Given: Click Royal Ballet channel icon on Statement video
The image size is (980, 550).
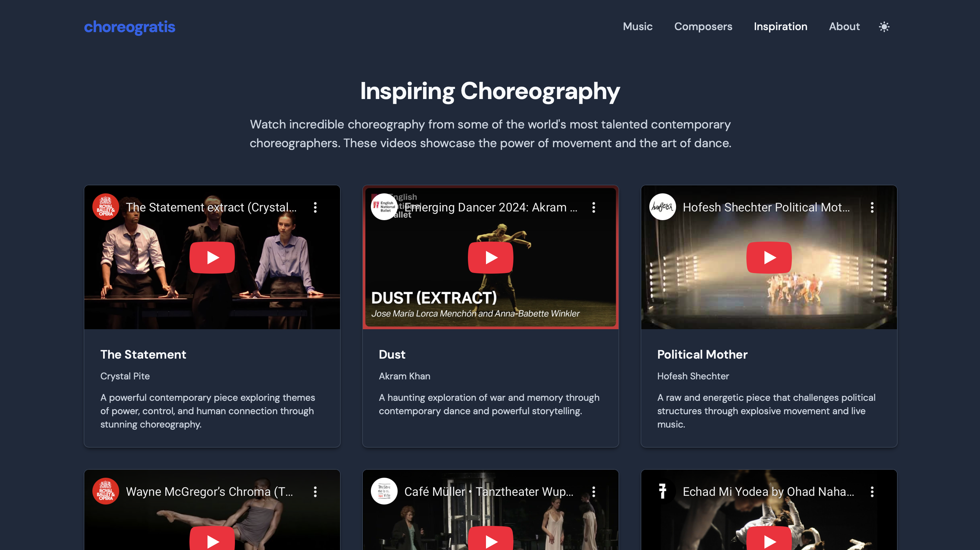Looking at the screenshot, I should click(x=106, y=207).
